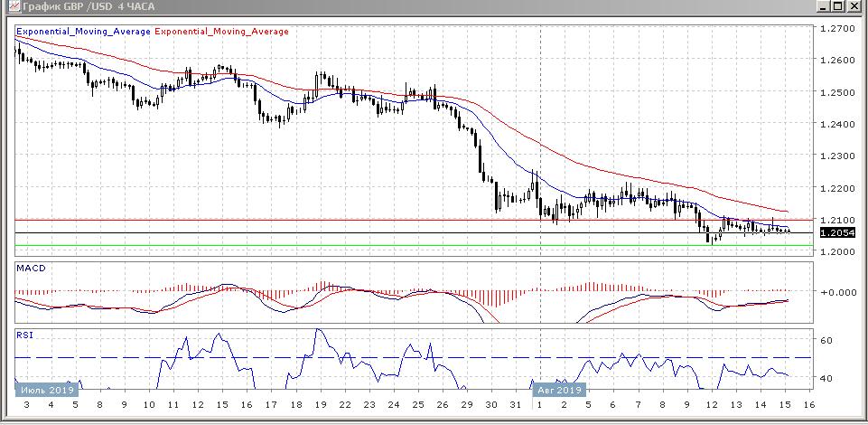Select the RSI indicator label

coord(25,335)
